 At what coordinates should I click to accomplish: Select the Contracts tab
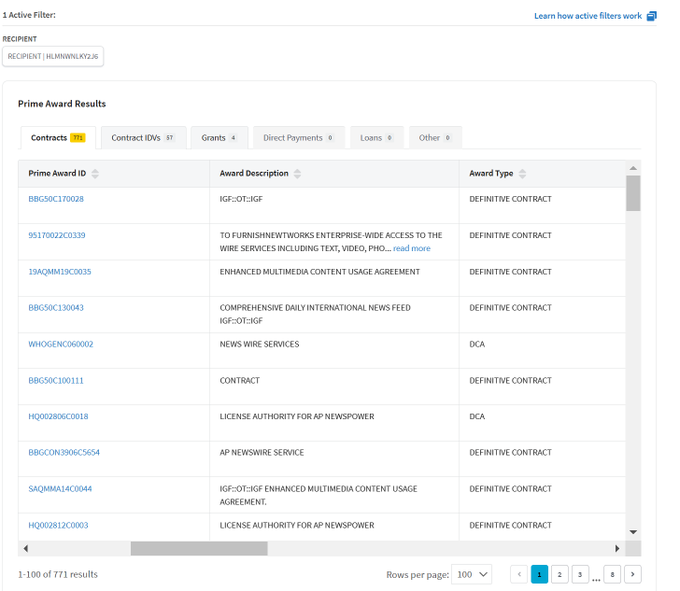[x=58, y=138]
